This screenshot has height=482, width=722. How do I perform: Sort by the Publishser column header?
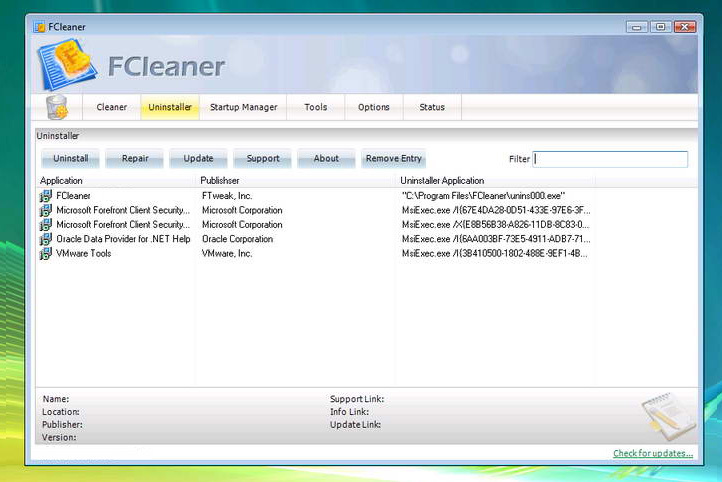296,180
